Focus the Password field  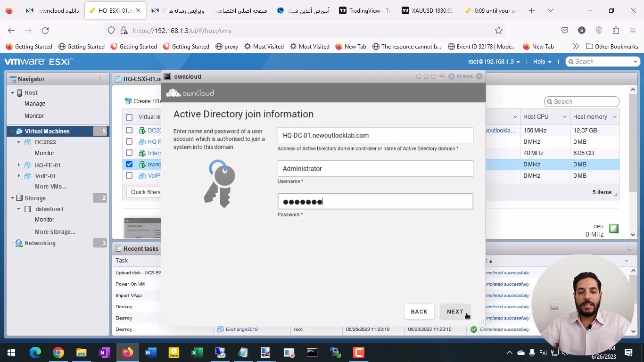click(375, 202)
